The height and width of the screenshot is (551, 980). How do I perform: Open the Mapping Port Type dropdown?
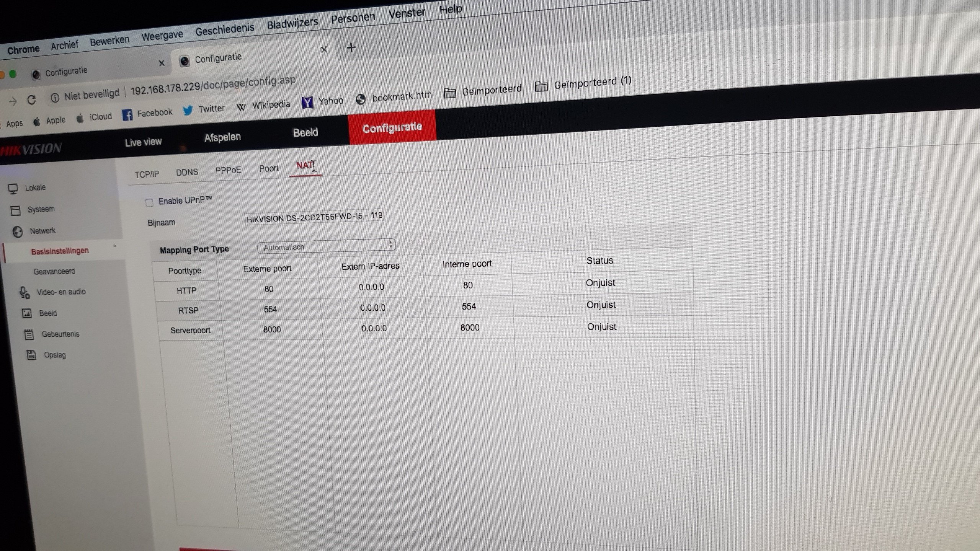click(x=327, y=246)
